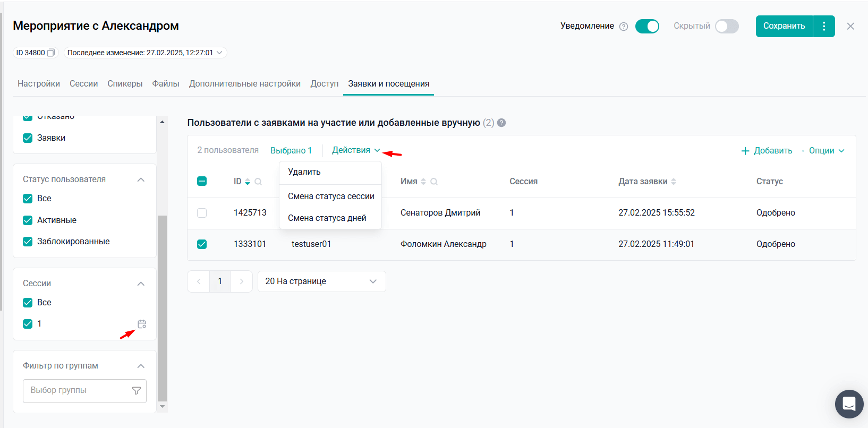
Task: Click the name Фоломкин Александр
Action: (444, 244)
